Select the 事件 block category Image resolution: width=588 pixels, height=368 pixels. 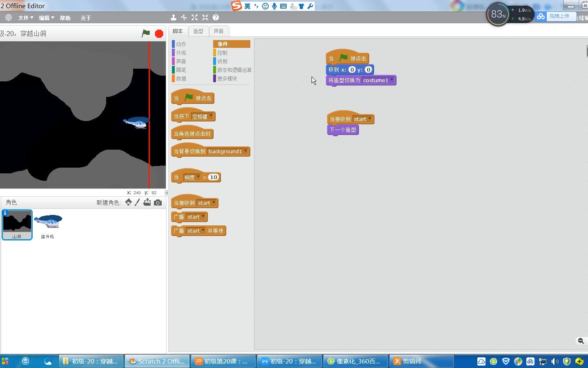click(232, 44)
